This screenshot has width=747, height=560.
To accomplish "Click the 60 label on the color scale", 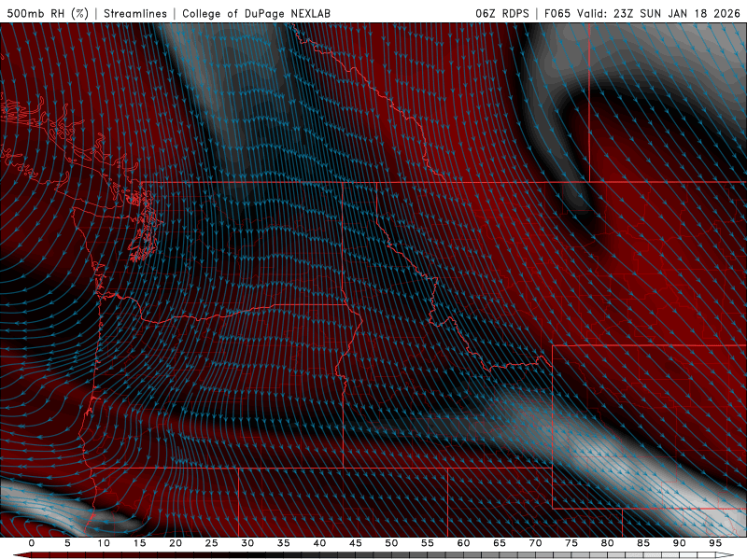I will click(x=463, y=543).
